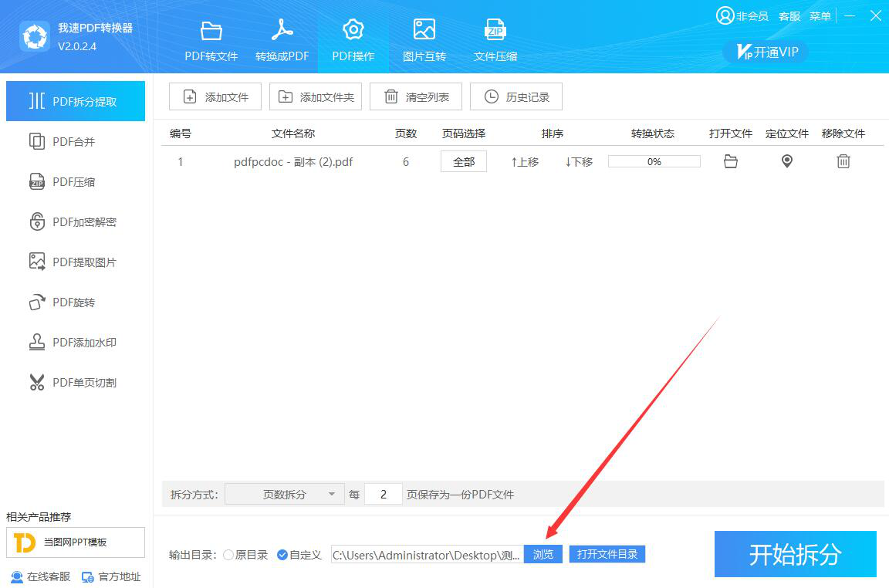889x588 pixels.
Task: Expand 页数拆分 split method dropdown
Action: [285, 495]
